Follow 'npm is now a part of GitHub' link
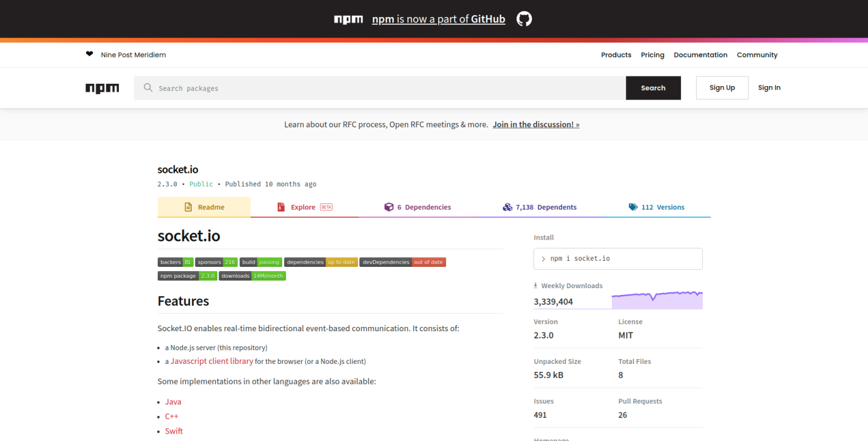Screen dimensions: 868x441 click(x=438, y=19)
